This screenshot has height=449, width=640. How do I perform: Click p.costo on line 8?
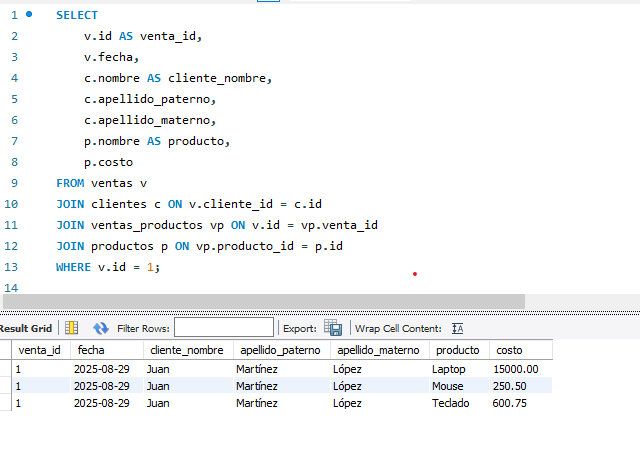[108, 162]
